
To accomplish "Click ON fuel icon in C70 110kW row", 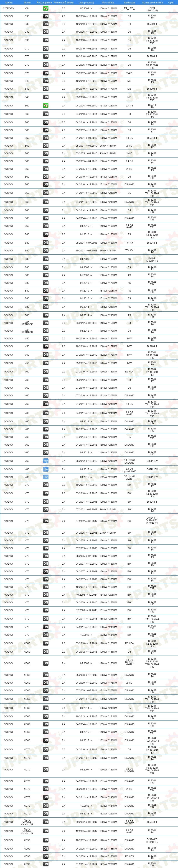I will coord(46,49).
